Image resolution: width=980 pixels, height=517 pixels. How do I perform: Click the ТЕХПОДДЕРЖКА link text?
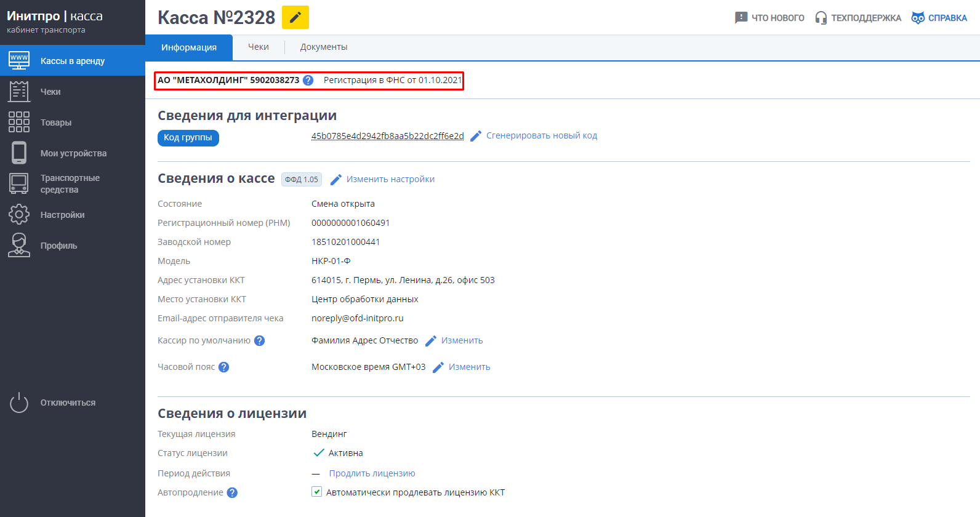[866, 18]
